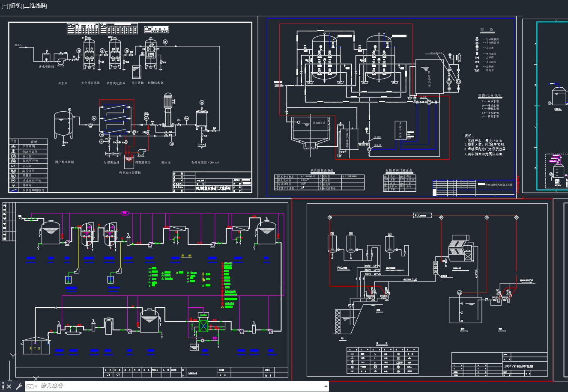This screenshot has height=392, width=568.
Task: Click note line 控制方式：PLC程序控制
Action: (484, 145)
